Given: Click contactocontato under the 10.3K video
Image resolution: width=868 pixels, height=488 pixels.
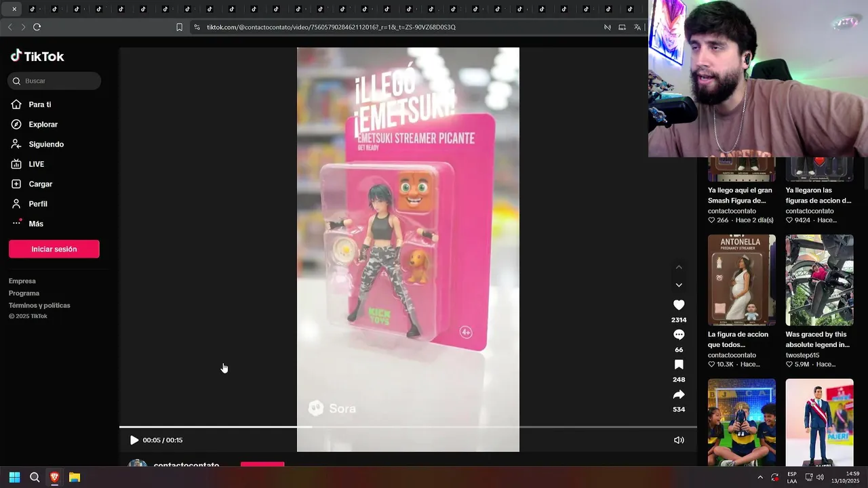Looking at the screenshot, I should (x=732, y=355).
